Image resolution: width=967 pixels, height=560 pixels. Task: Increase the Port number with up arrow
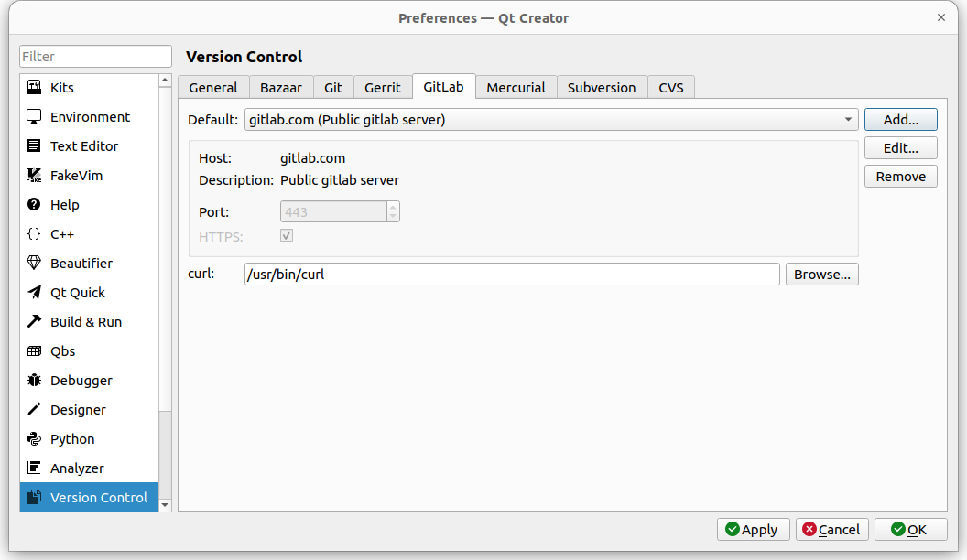pos(393,207)
